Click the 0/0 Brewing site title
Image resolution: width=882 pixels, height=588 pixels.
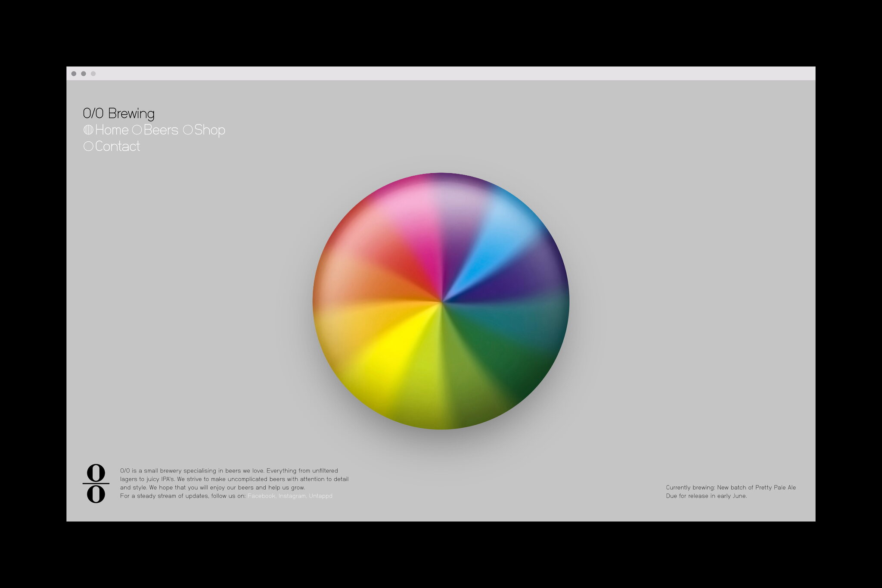[118, 113]
